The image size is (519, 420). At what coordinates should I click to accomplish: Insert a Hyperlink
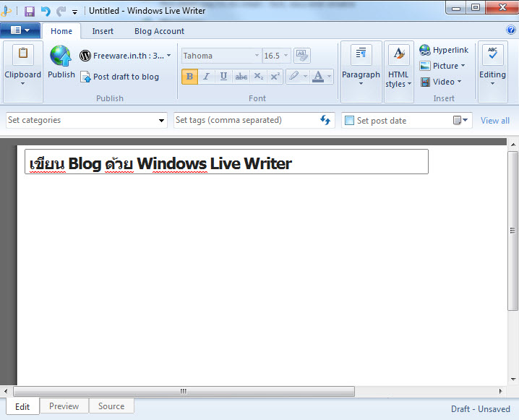pos(444,50)
